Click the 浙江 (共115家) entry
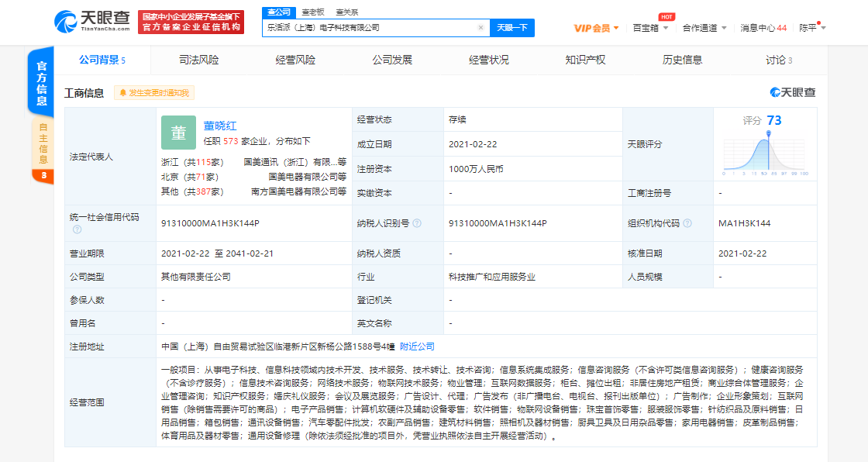 (x=192, y=162)
